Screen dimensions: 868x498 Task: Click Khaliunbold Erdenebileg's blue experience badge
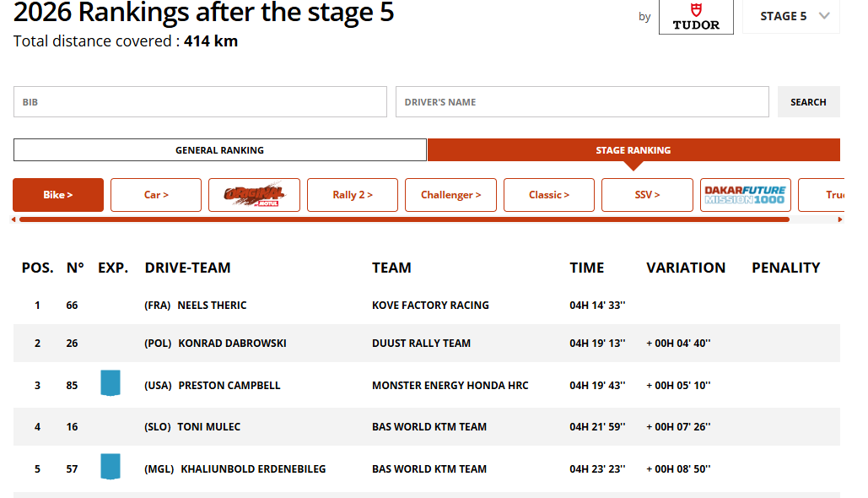[110, 467]
